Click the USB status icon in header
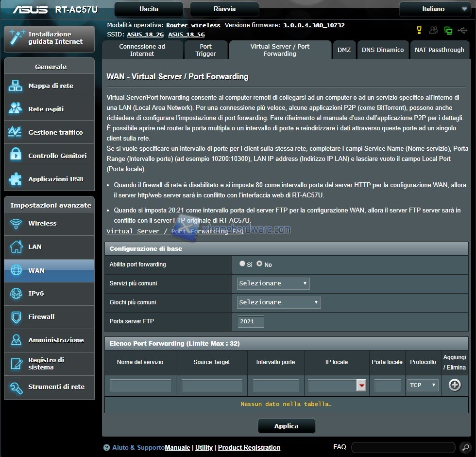 462,30
